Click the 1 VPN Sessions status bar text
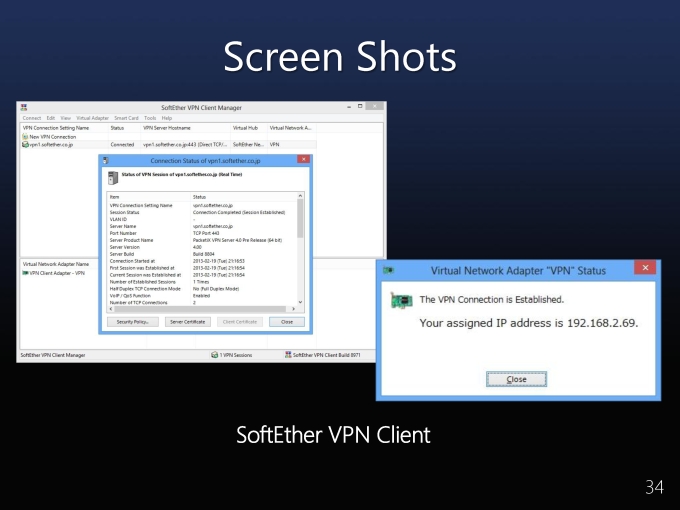This screenshot has height=510, width=680. tap(235, 355)
